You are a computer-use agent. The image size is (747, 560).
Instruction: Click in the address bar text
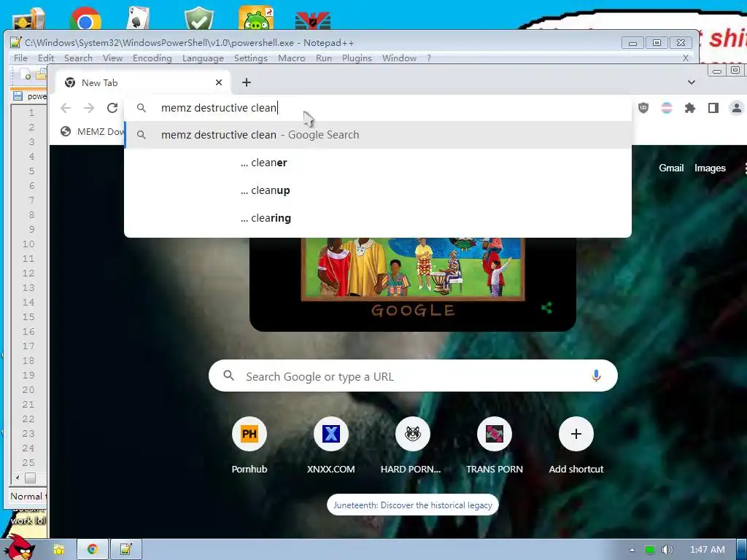(219, 108)
